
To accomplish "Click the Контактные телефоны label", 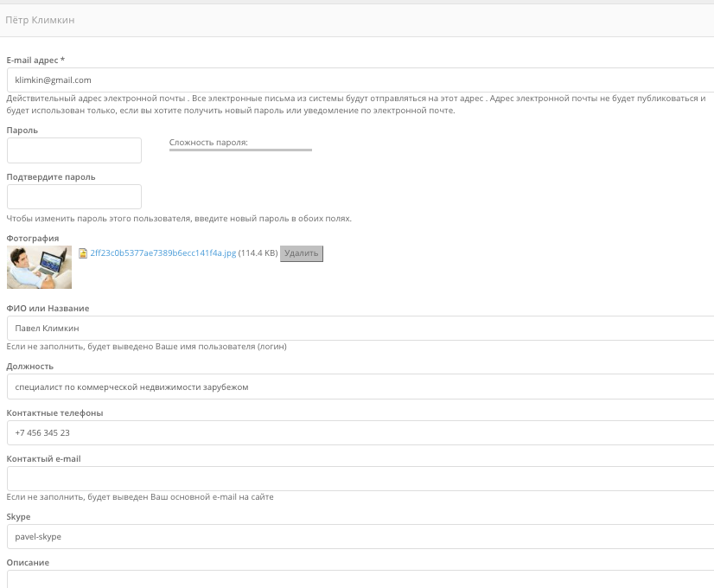I will pyautogui.click(x=54, y=413).
